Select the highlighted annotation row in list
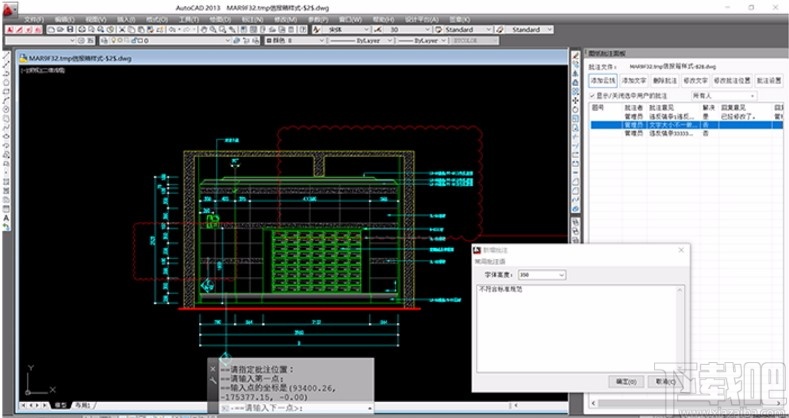Screen dimensions: 789x418 tap(686, 125)
